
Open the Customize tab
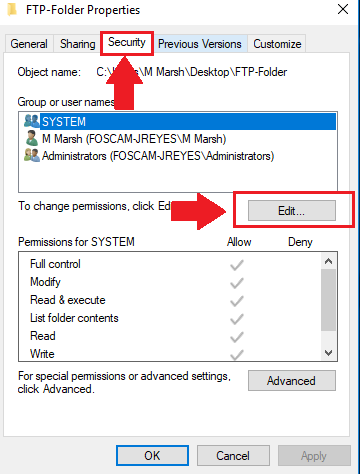(277, 44)
